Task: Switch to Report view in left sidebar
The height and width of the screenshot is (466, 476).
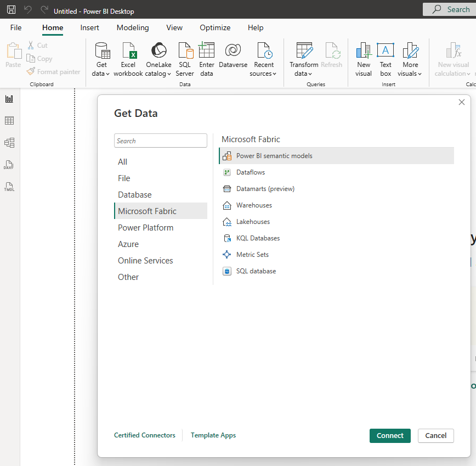Action: pyautogui.click(x=9, y=99)
